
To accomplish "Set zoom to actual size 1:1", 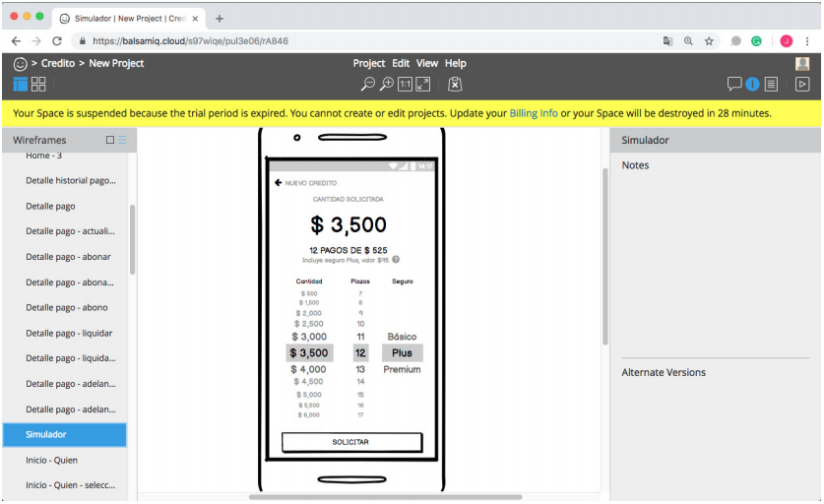I will (x=405, y=84).
